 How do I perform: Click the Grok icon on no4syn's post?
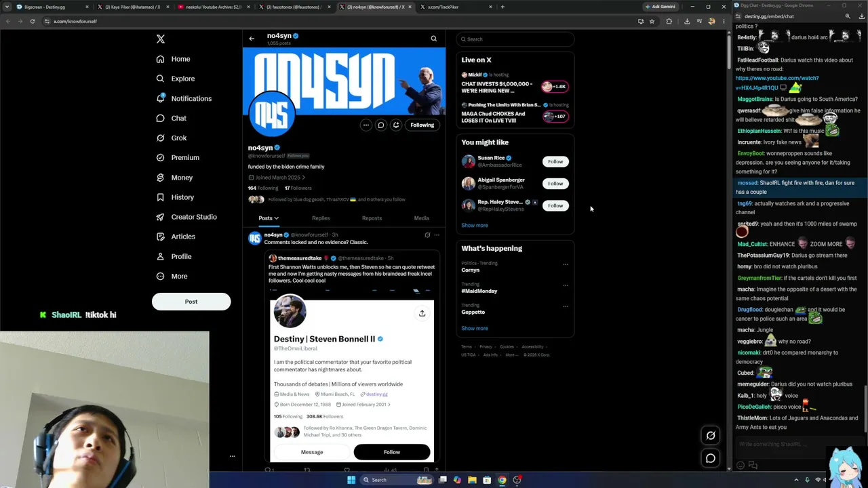427,235
